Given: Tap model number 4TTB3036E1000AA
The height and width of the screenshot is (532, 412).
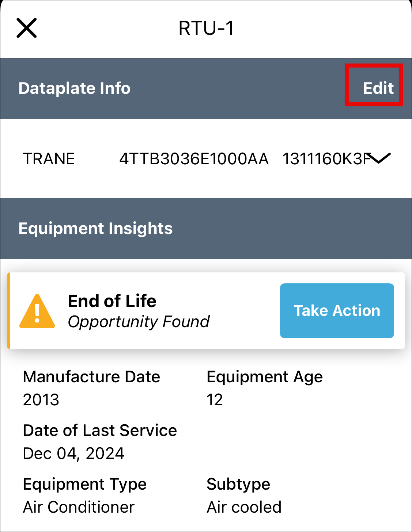Looking at the screenshot, I should coord(194,159).
